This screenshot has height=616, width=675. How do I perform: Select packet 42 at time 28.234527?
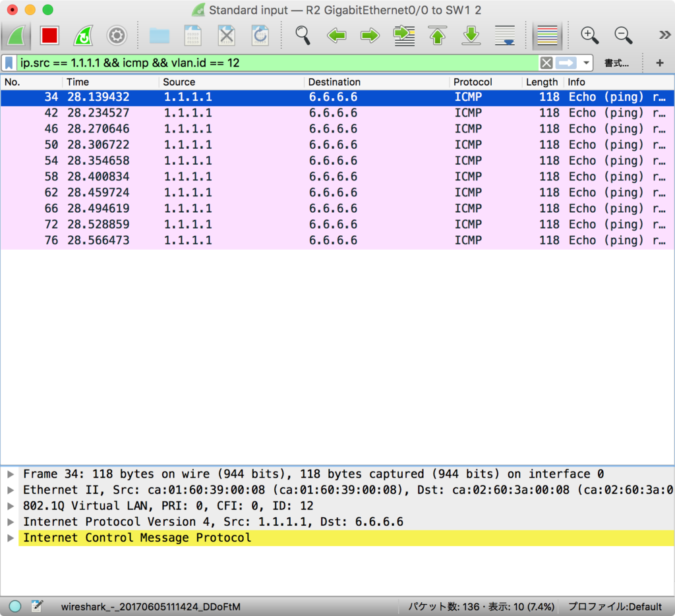pos(337,113)
